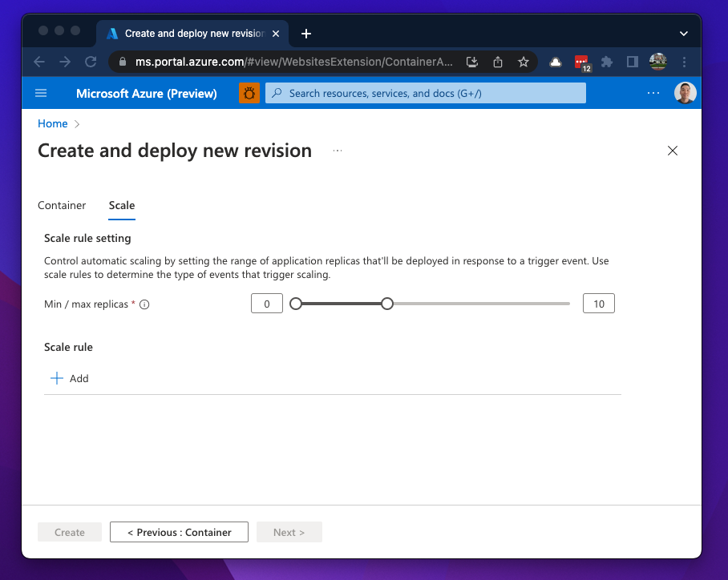Click the share icon in address bar
The image size is (728, 580).
click(498, 62)
